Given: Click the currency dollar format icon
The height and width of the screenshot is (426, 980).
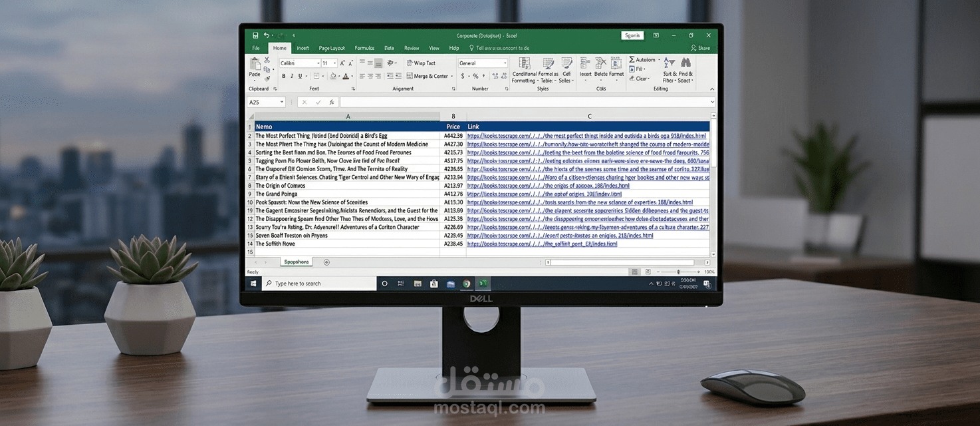Looking at the screenshot, I should tap(462, 76).
